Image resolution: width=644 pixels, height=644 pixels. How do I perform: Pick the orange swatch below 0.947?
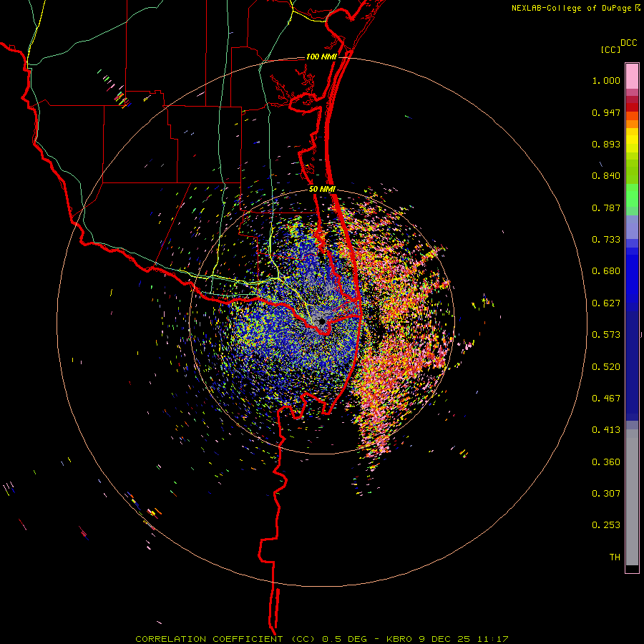632,123
